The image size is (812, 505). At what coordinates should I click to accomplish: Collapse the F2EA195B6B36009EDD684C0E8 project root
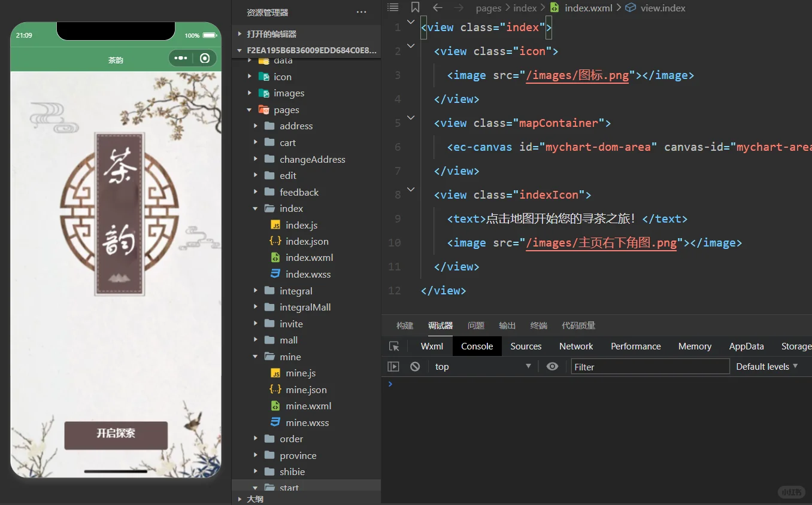coord(240,51)
